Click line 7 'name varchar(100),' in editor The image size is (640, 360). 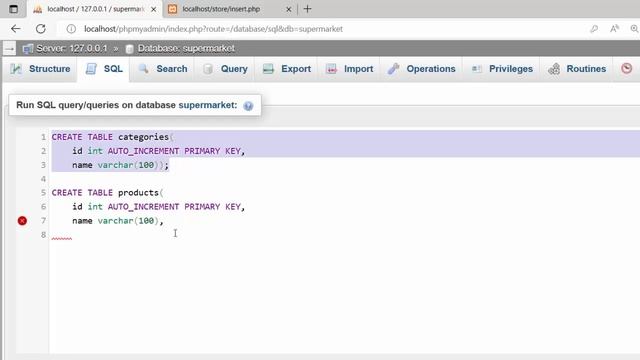tap(118, 221)
